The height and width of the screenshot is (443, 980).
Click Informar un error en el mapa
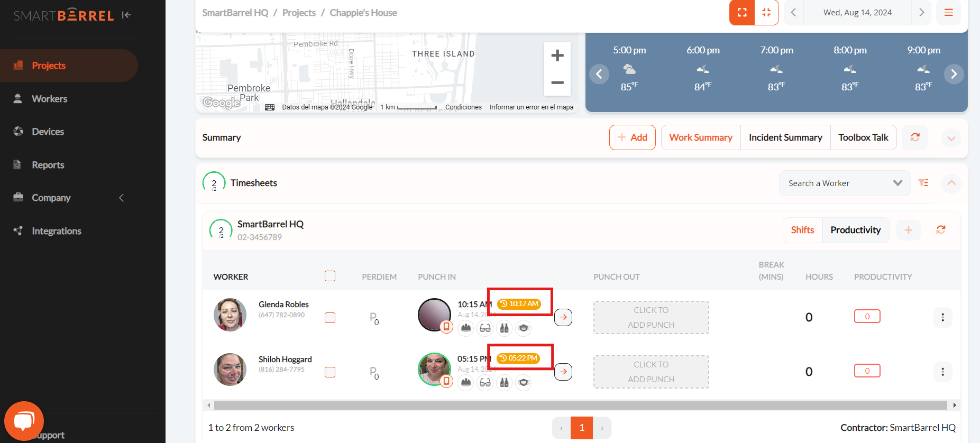click(532, 107)
